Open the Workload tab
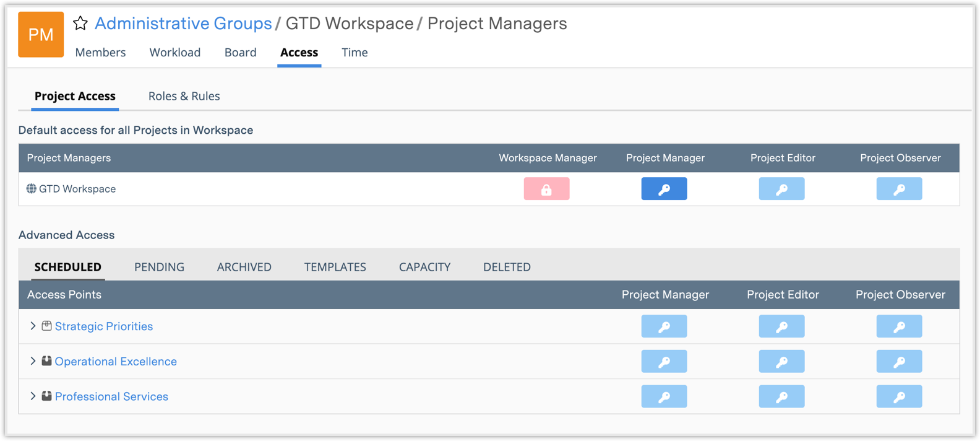 point(175,53)
